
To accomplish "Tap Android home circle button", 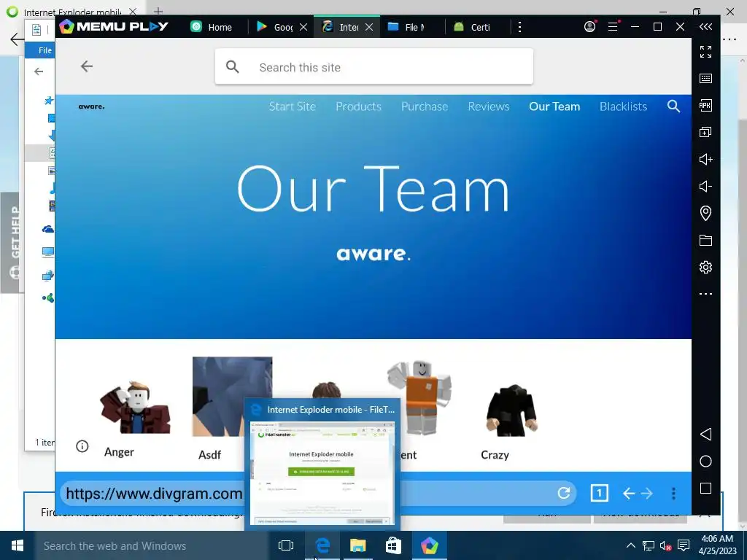I will coord(705,461).
